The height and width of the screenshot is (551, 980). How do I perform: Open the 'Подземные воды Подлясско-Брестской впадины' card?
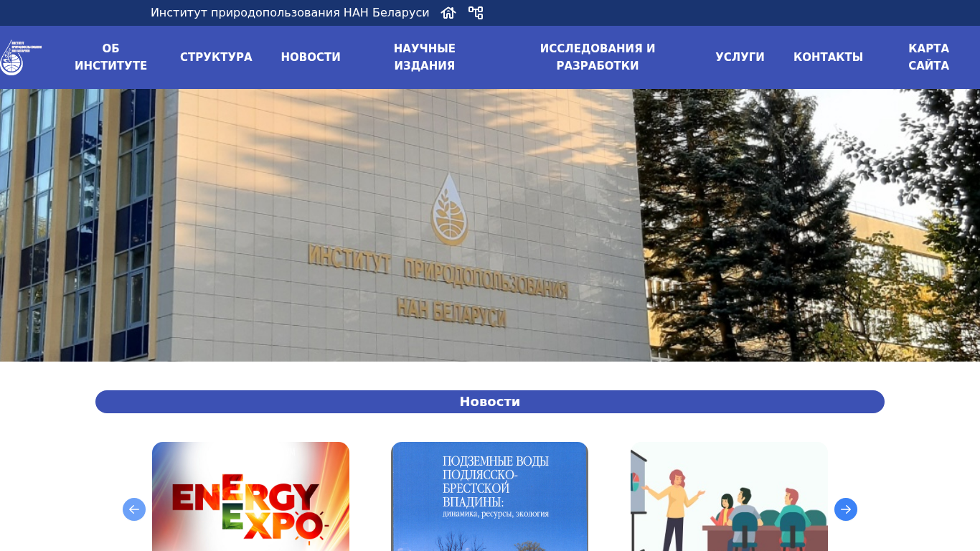[x=489, y=496]
